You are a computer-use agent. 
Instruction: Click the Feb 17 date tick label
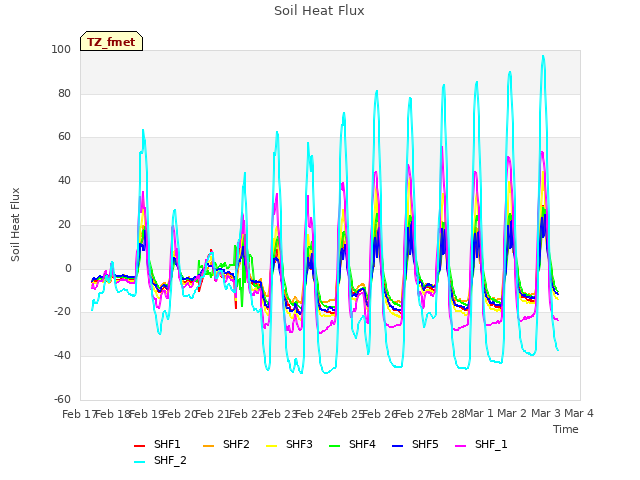[x=79, y=414]
